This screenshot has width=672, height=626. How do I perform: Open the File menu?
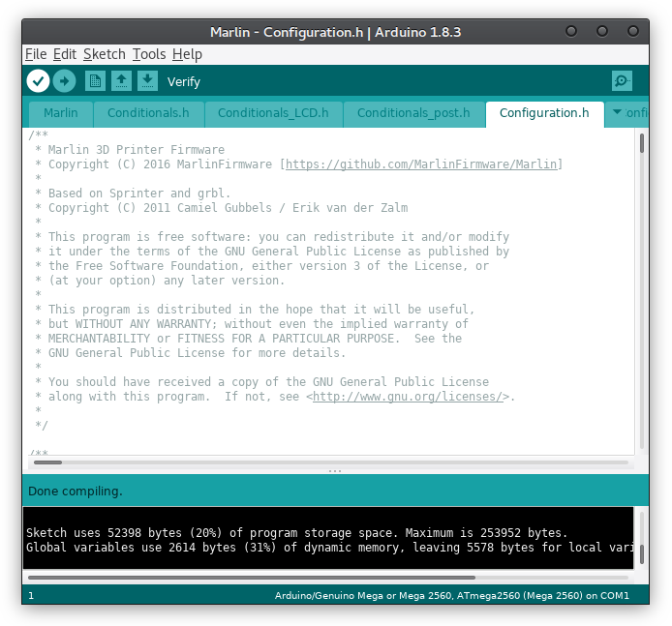coord(36,54)
